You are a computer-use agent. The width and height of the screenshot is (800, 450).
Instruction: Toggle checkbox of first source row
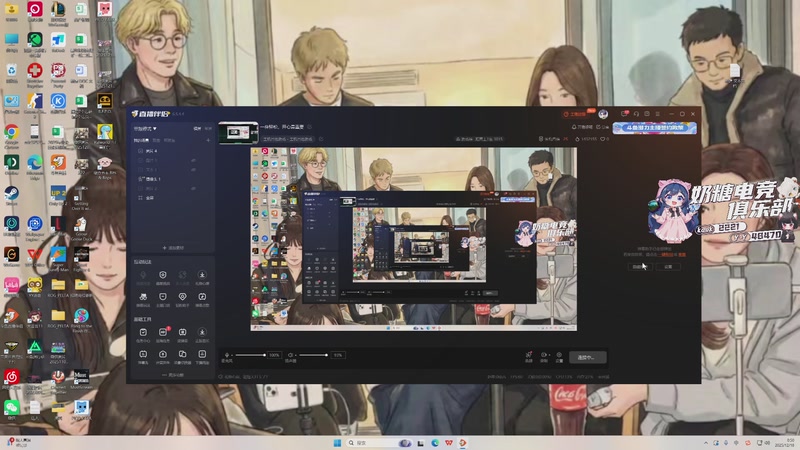coord(140,151)
